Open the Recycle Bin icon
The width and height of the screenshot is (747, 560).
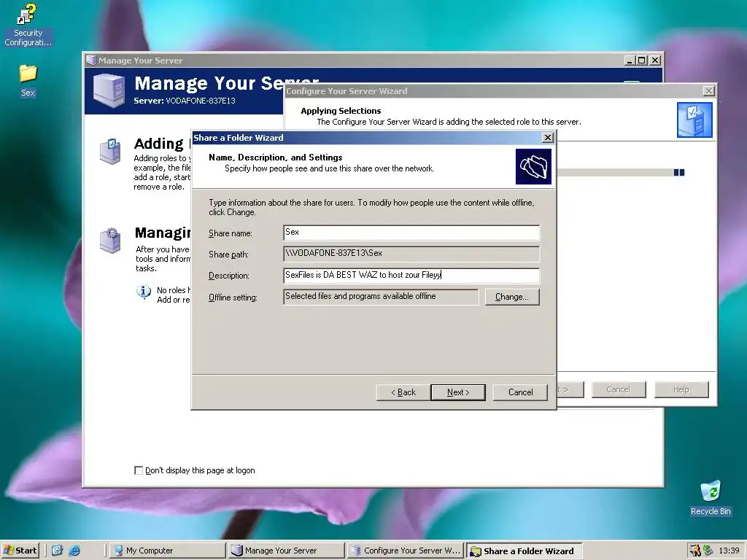point(711,497)
